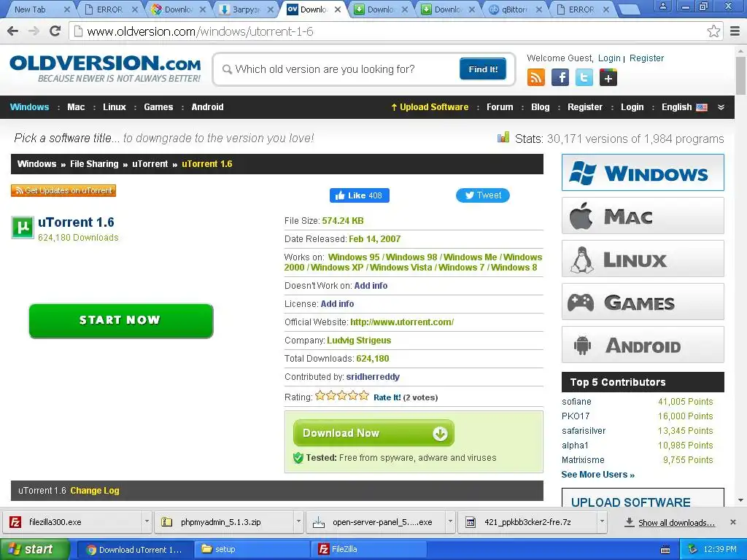This screenshot has height=560, width=747.
Task: Open the Chrome menu icon
Action: (x=735, y=31)
